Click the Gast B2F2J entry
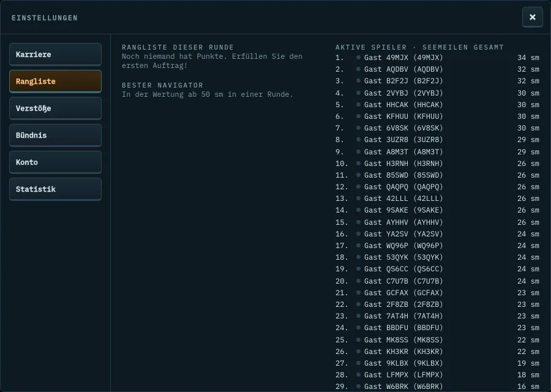 pyautogui.click(x=437, y=81)
